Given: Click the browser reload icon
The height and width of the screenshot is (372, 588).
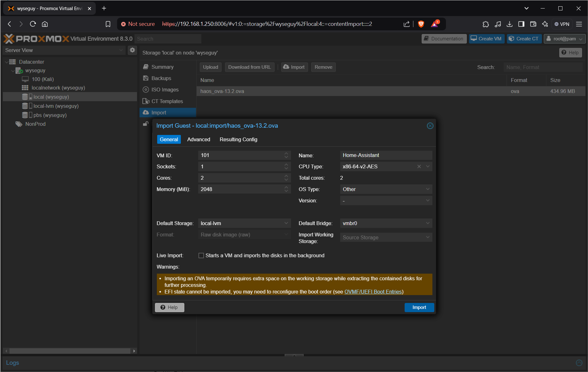Looking at the screenshot, I should 33,24.
